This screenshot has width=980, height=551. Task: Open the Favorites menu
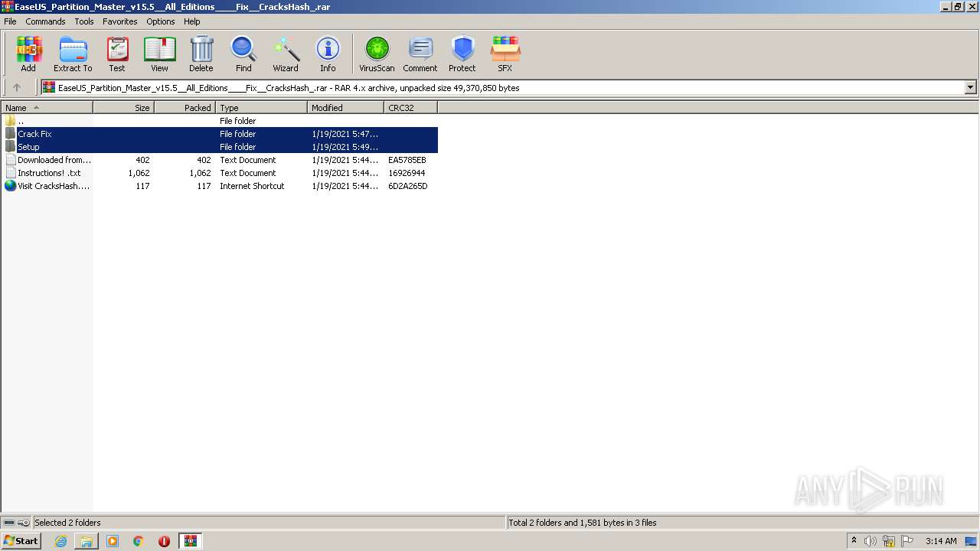pos(120,21)
